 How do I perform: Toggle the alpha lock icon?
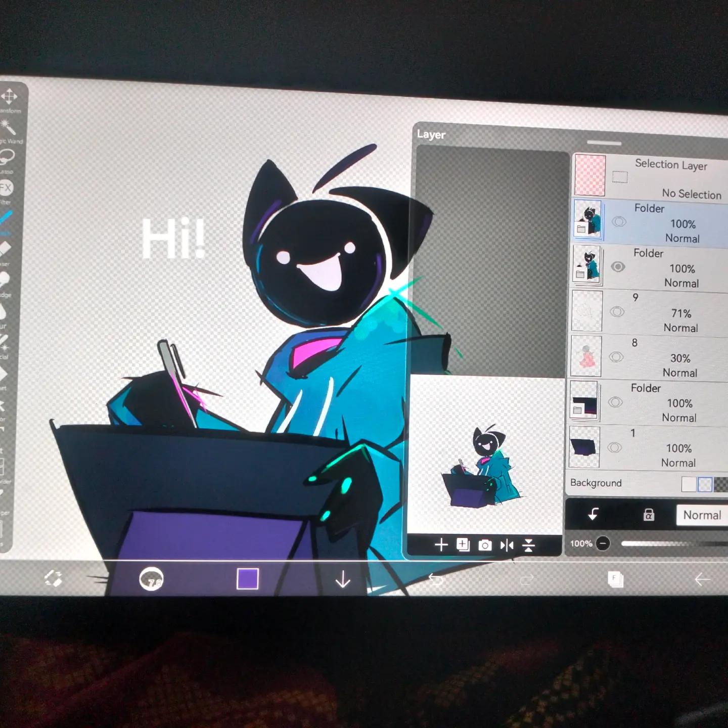[x=649, y=515]
